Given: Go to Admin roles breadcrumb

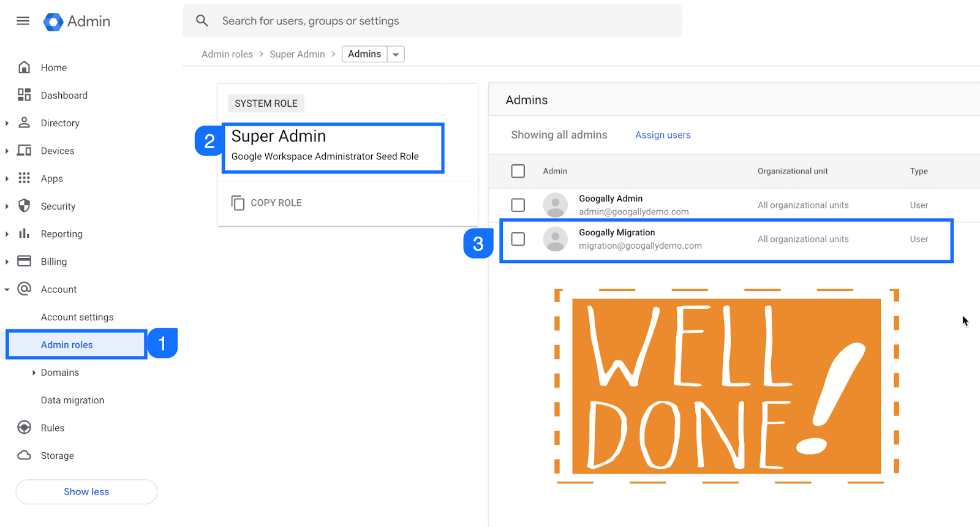Looking at the screenshot, I should [x=227, y=54].
